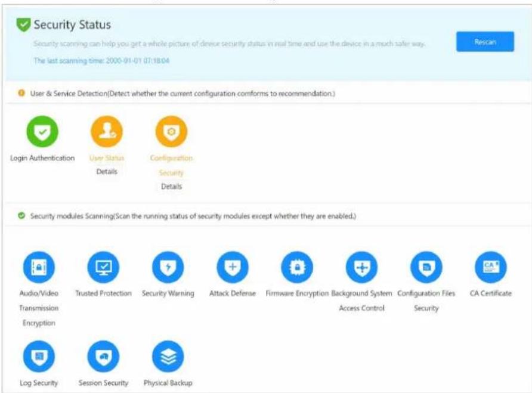Select the orange User Status icon

point(107,132)
